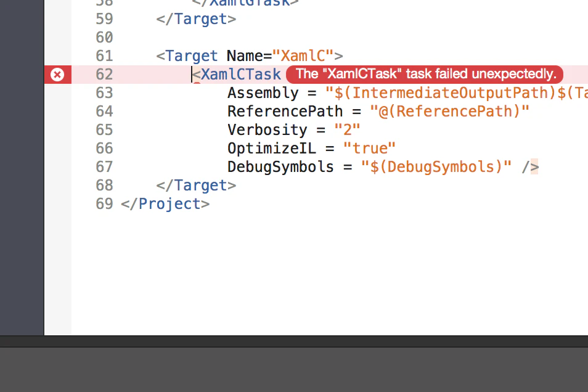Image resolution: width=588 pixels, height=392 pixels.
Task: Click the Assembly attribute name
Action: [263, 93]
